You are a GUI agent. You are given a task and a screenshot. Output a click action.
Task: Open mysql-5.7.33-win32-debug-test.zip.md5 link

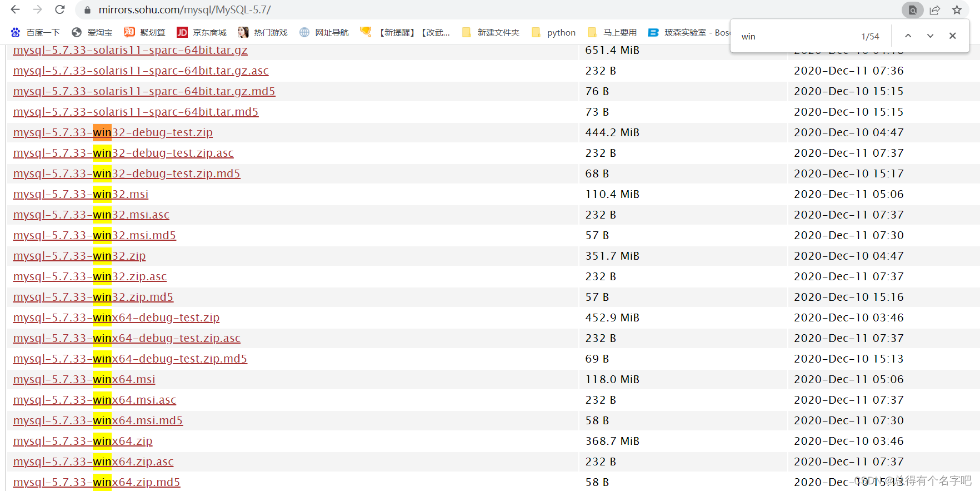(x=127, y=173)
